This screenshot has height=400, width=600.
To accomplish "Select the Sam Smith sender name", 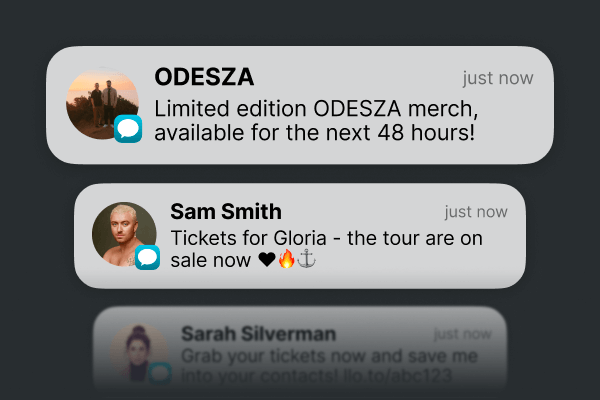I will (226, 212).
